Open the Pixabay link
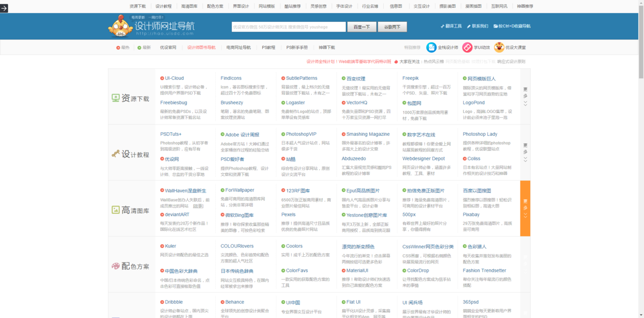This screenshot has height=318, width=644. pyautogui.click(x=471, y=214)
